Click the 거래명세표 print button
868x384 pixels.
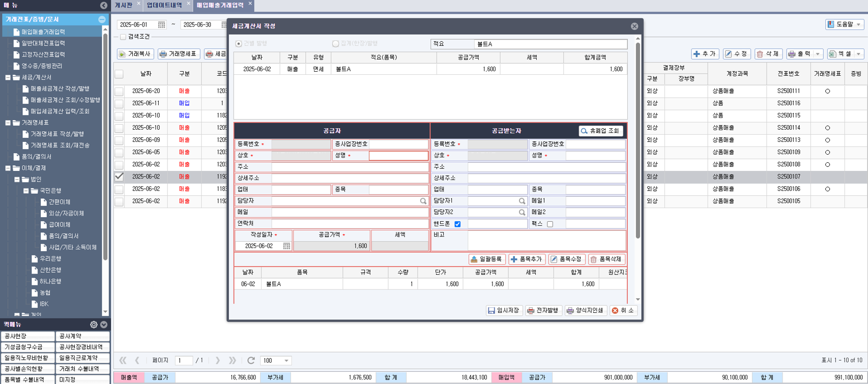point(179,54)
